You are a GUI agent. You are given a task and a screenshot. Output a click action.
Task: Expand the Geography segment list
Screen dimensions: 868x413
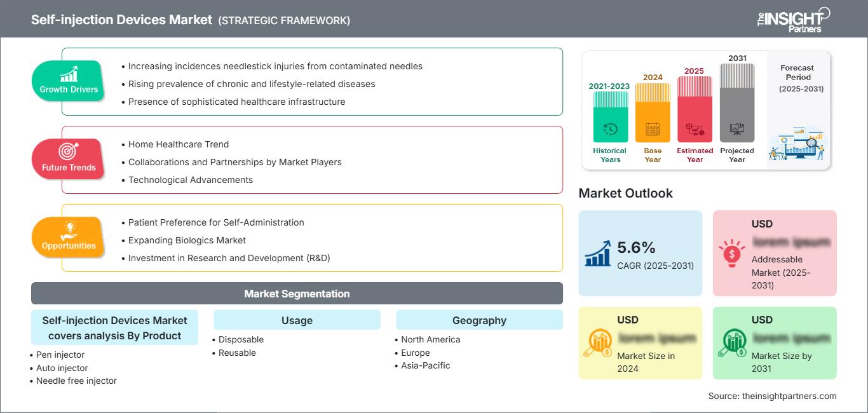(479, 320)
